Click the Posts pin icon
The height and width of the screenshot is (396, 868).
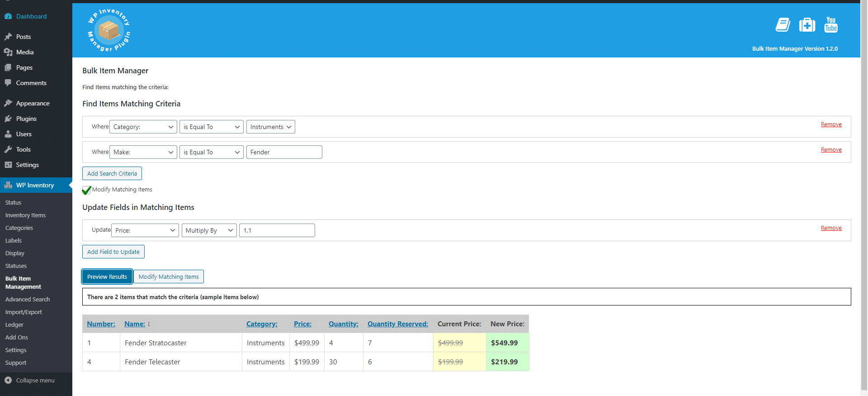(8, 37)
